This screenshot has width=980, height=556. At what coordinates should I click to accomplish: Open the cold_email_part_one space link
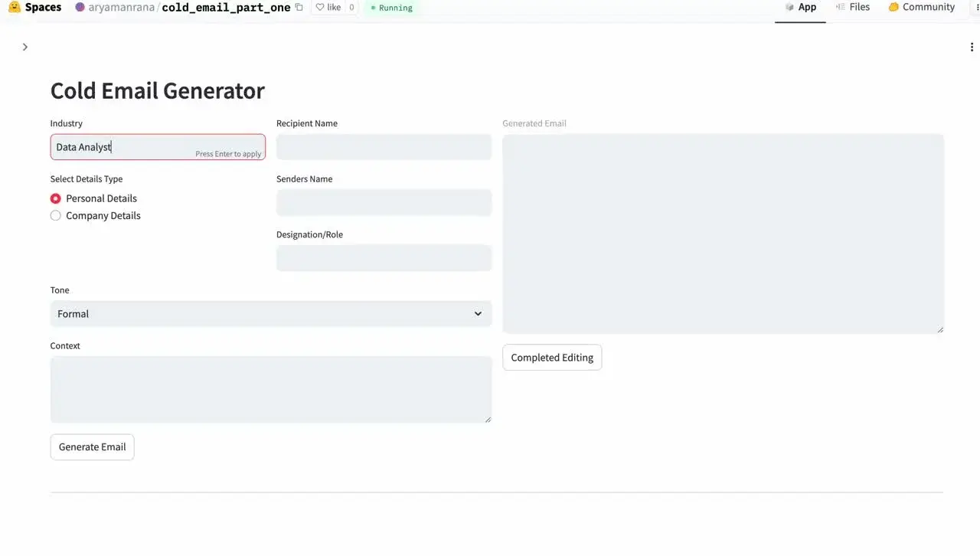[x=226, y=8]
